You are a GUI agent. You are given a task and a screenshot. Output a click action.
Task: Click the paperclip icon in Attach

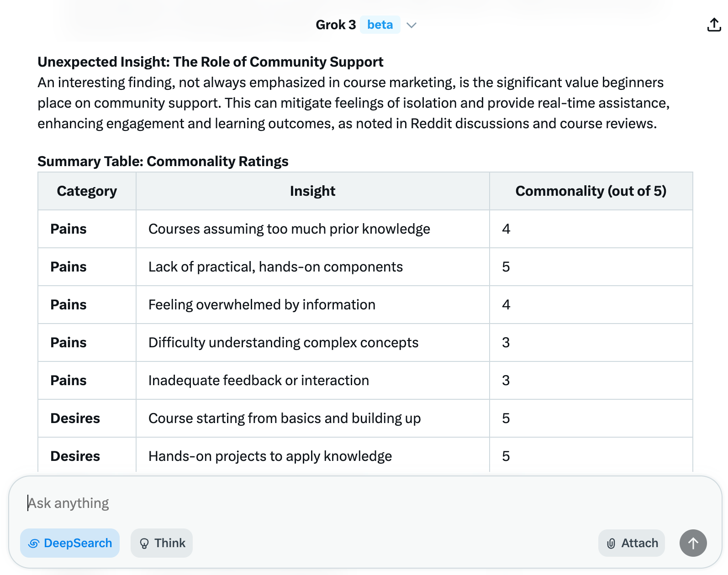(611, 544)
